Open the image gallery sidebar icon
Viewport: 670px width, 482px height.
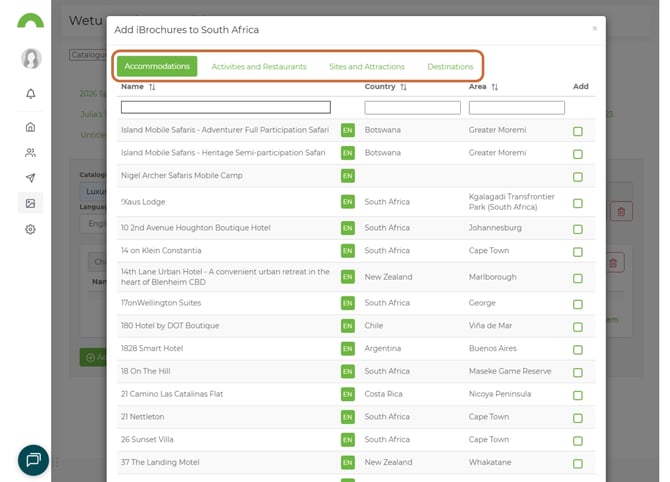click(x=31, y=203)
